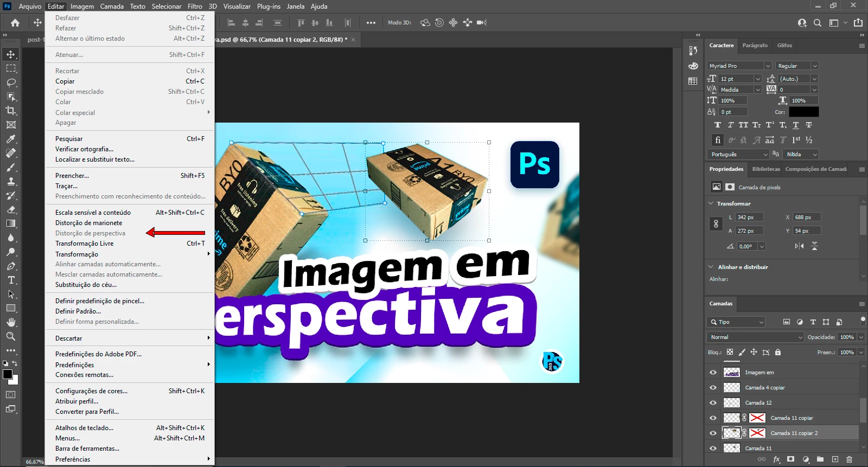Click the foreground color swatch in toolbar
This screenshot has width=868, height=467.
(7, 374)
